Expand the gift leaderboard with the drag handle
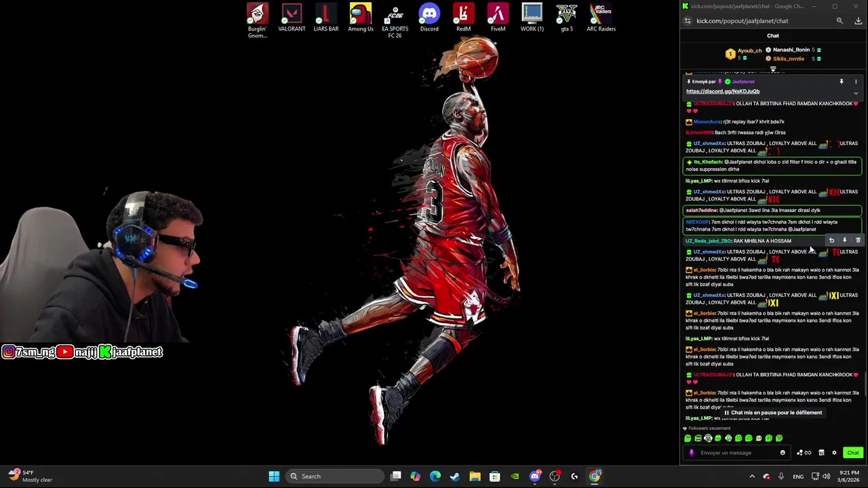 click(773, 69)
